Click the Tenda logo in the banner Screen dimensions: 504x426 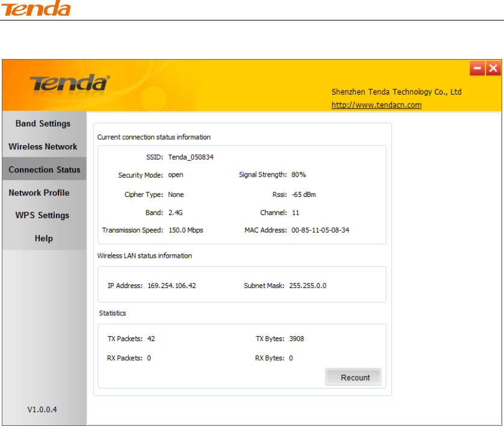pyautogui.click(x=70, y=83)
